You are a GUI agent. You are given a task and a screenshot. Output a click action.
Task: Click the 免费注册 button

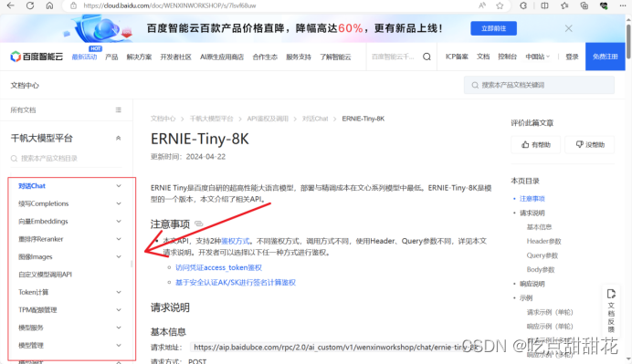tap(605, 57)
